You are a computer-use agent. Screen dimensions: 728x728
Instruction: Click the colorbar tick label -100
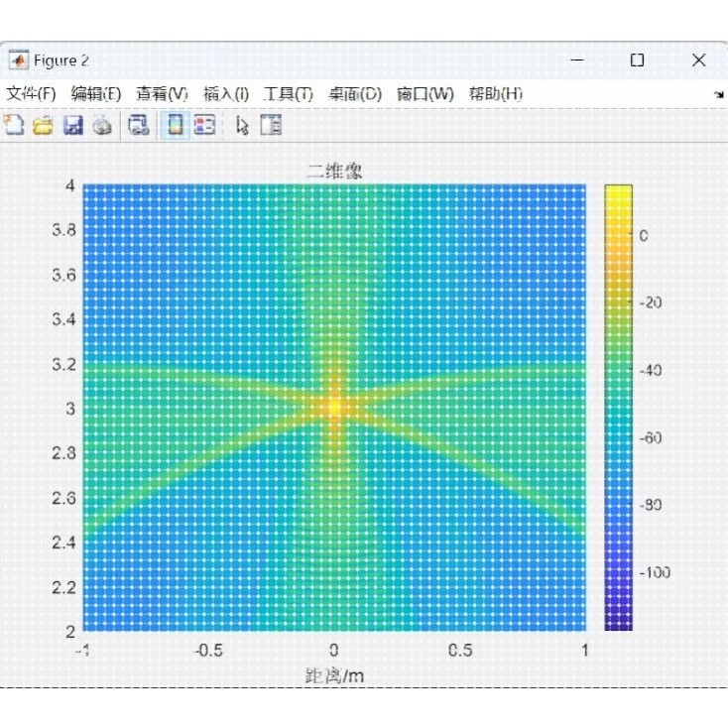pyautogui.click(x=656, y=572)
